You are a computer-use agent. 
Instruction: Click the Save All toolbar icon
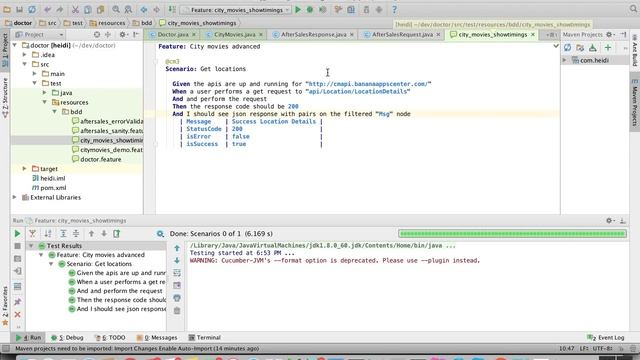[x=19, y=9]
